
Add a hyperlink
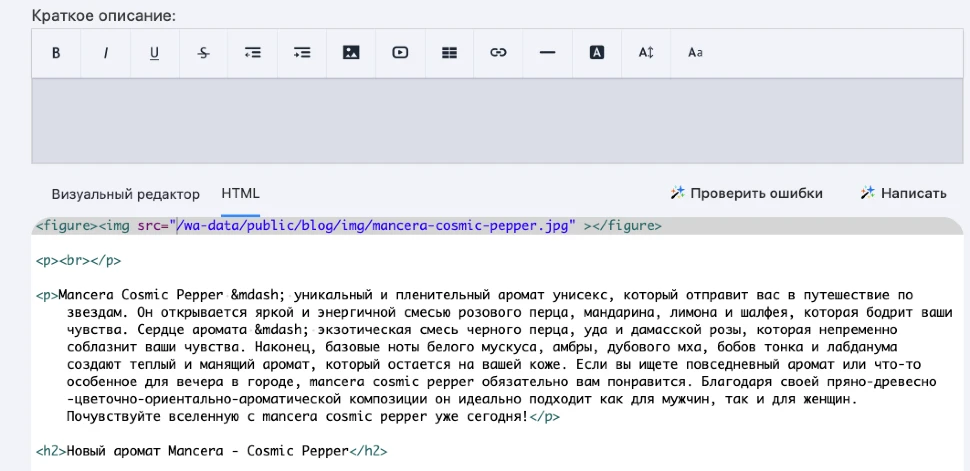click(x=498, y=53)
